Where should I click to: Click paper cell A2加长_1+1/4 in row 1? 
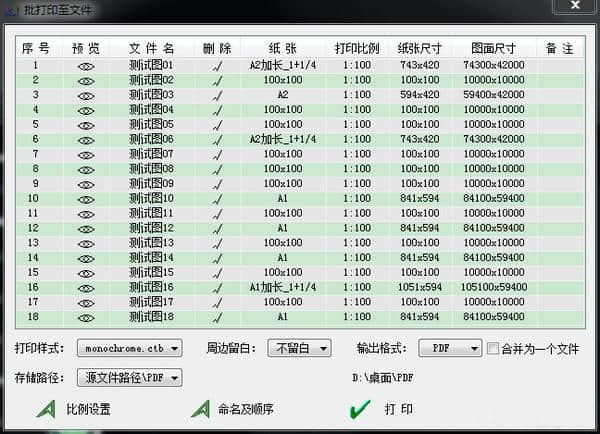[283, 65]
